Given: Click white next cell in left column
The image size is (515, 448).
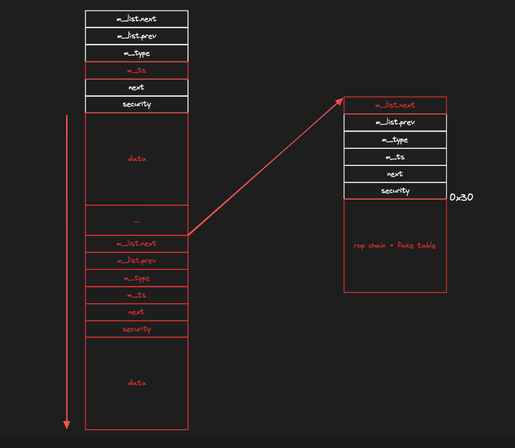Looking at the screenshot, I should click(x=137, y=87).
